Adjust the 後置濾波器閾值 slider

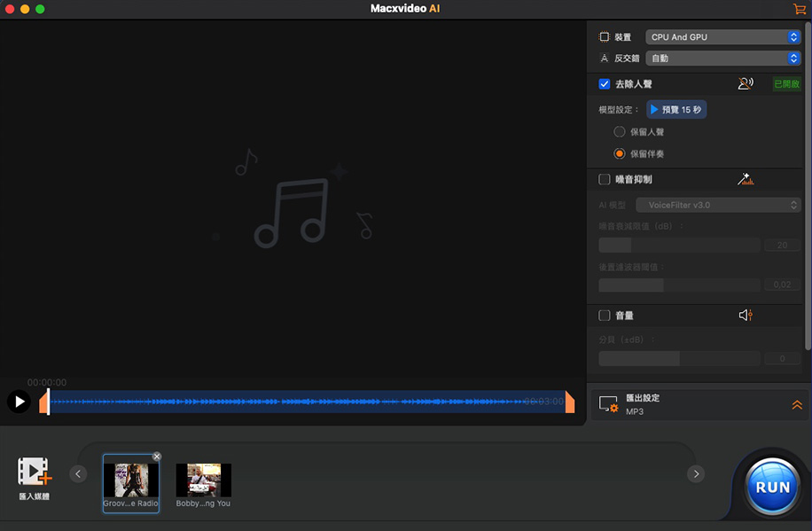pos(679,285)
